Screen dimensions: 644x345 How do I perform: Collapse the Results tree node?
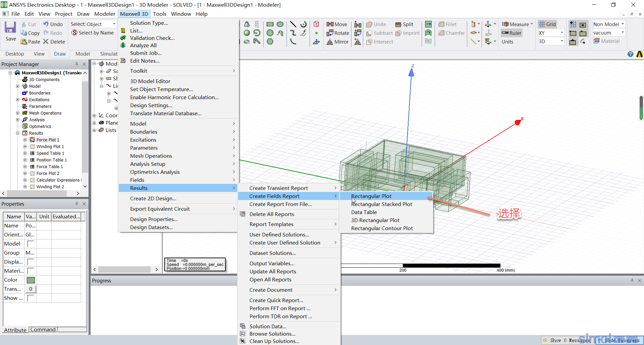[18, 133]
